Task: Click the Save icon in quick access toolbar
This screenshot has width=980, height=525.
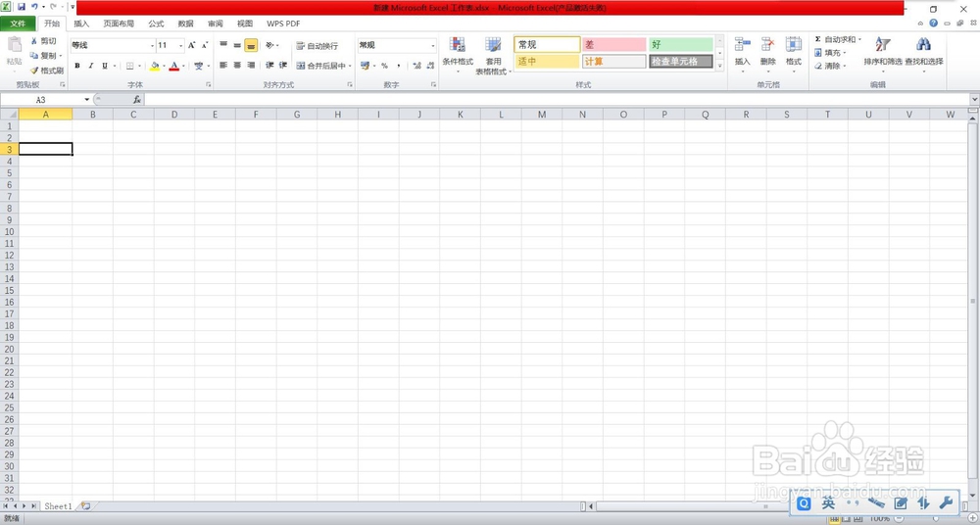Action: (22, 7)
